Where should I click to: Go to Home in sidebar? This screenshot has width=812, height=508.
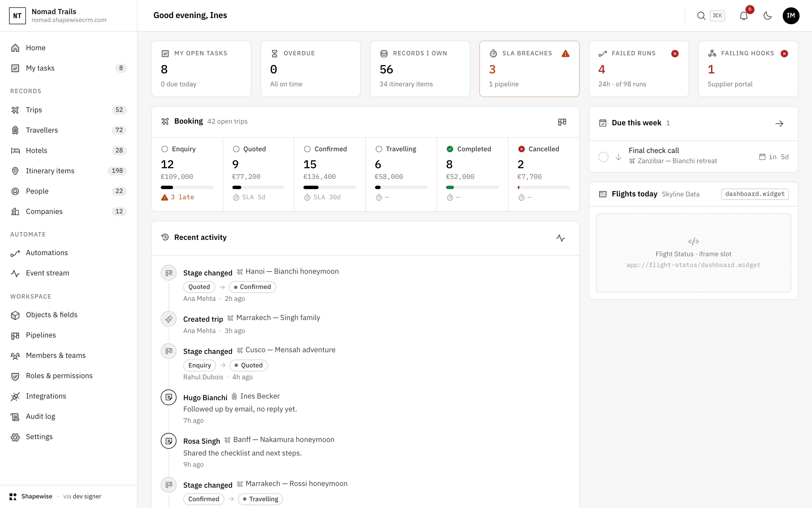coord(69,48)
